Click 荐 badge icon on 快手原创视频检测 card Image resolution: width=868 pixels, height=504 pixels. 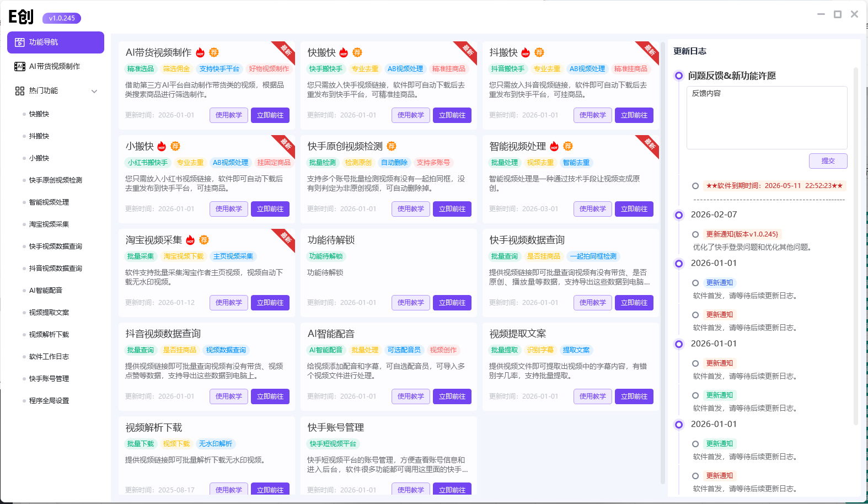coord(392,146)
